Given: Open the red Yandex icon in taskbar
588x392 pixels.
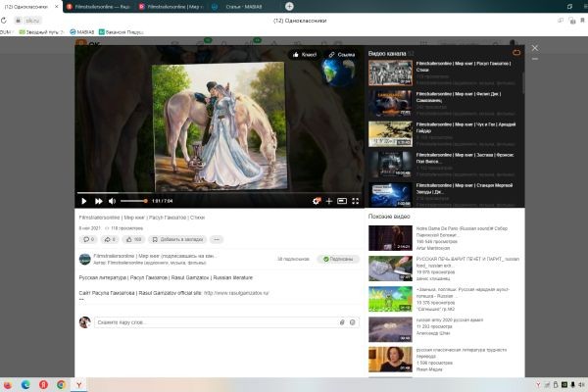Looking at the screenshot, I should pos(43,385).
